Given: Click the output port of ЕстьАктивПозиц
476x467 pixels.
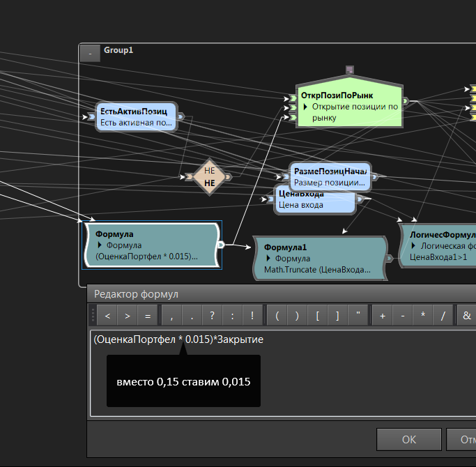Looking at the screenshot, I should click(181, 116).
